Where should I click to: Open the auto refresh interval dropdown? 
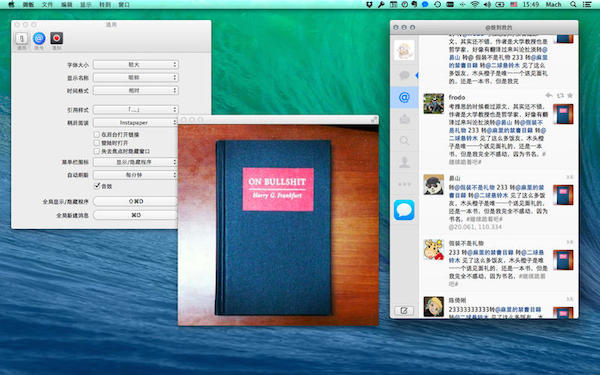[136, 175]
